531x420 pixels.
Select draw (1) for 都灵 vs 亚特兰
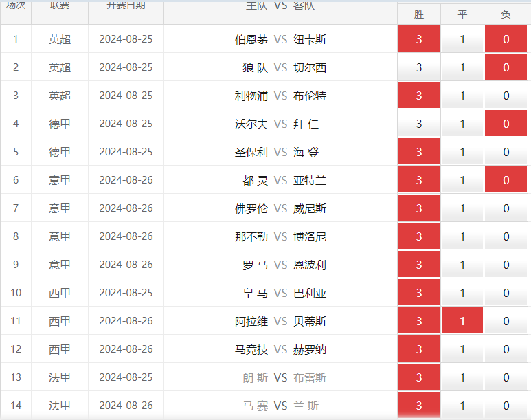point(462,179)
